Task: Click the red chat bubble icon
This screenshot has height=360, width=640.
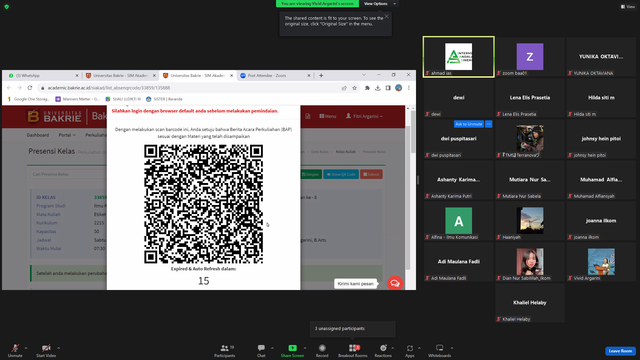Action: pos(395,283)
